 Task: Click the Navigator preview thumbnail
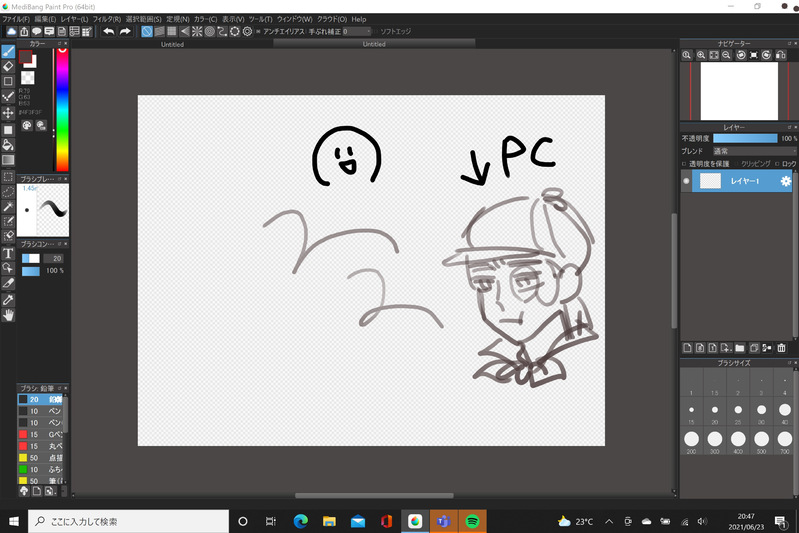pos(739,91)
